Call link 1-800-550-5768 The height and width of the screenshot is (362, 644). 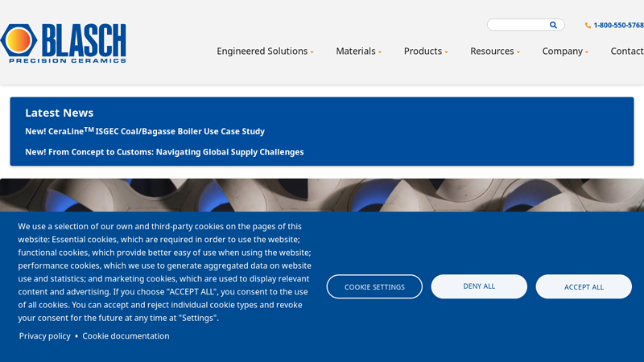click(x=618, y=26)
